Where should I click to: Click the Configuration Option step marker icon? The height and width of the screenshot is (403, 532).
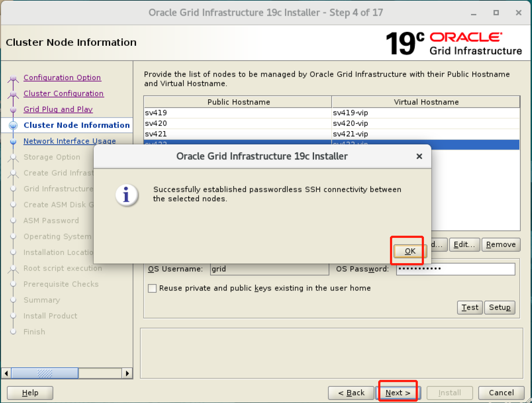(14, 78)
